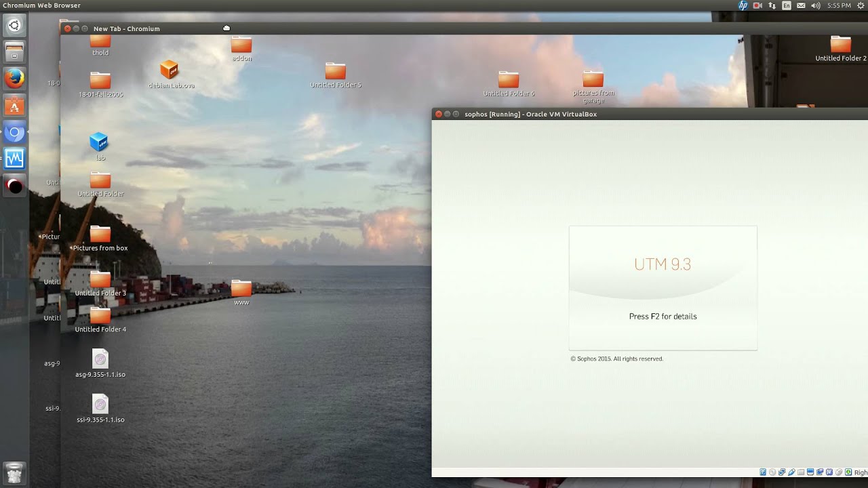Click the network adapters icon in VirtualBox status bar

782,472
